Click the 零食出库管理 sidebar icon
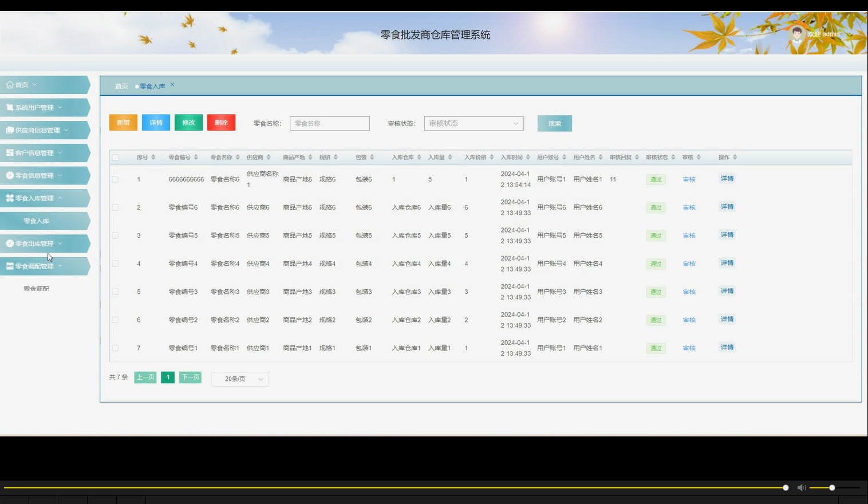The image size is (868, 504). 9,243
